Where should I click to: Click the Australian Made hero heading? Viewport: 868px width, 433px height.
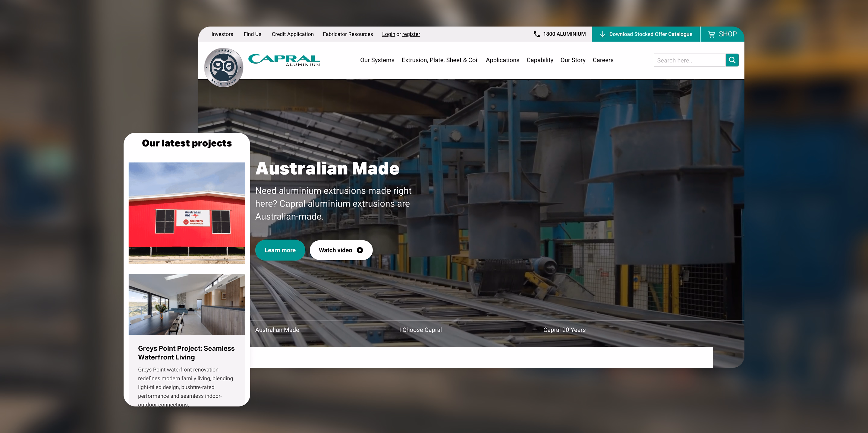click(x=327, y=168)
